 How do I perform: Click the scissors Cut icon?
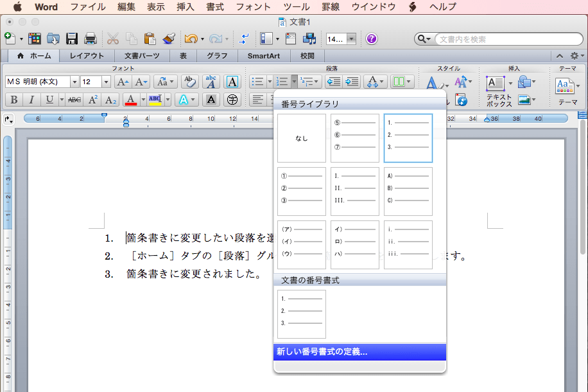coord(113,39)
